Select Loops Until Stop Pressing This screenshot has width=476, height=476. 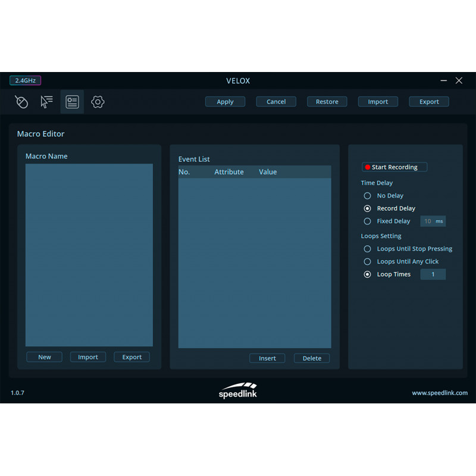[x=367, y=249]
